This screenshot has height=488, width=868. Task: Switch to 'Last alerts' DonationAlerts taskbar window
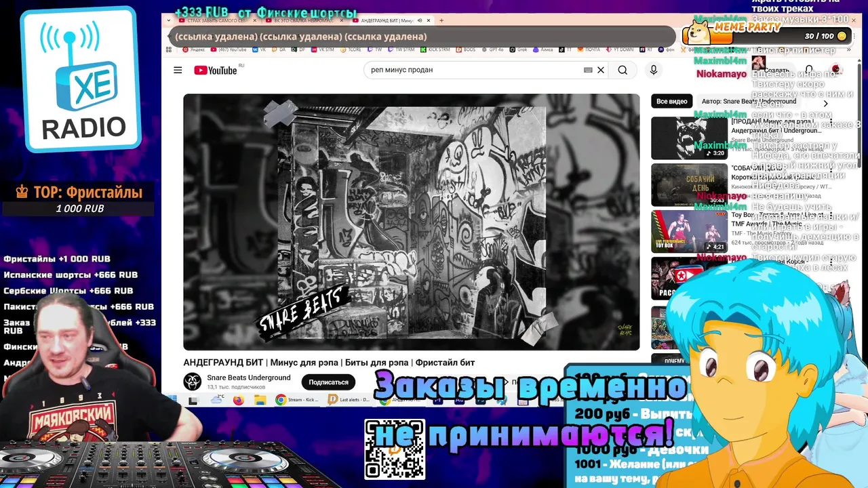[349, 400]
